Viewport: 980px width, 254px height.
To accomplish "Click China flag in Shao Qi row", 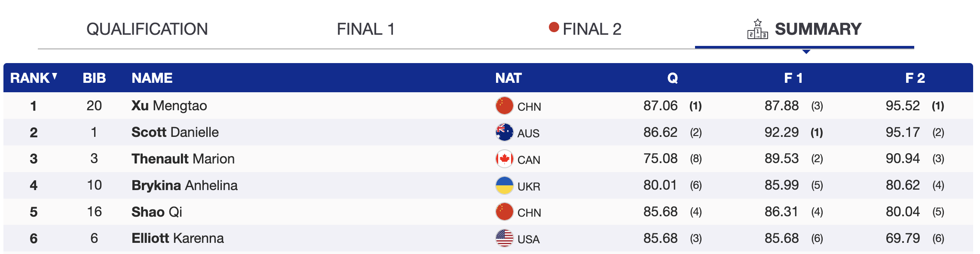I will coord(504,212).
